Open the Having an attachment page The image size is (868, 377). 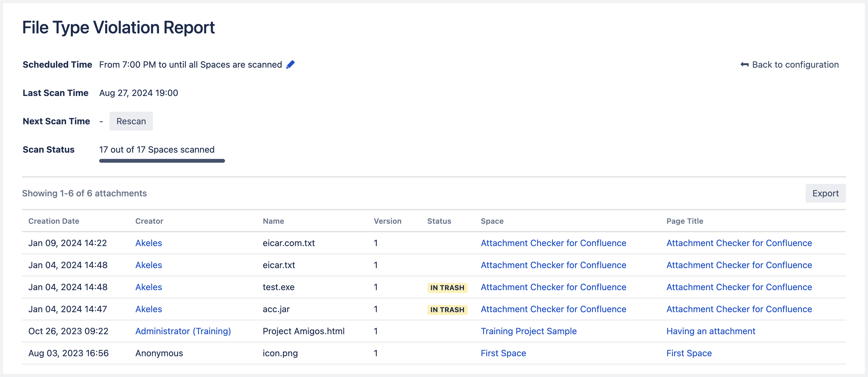click(x=711, y=331)
